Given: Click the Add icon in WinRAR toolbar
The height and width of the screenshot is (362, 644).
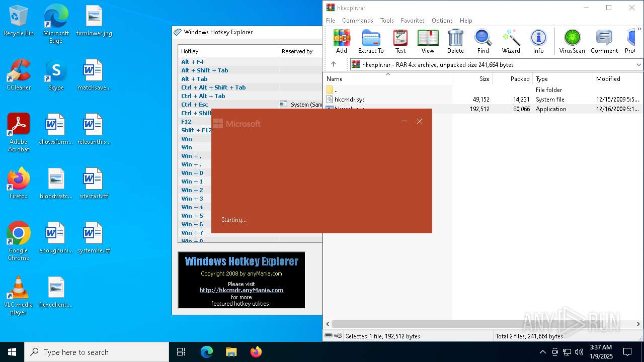Looking at the screenshot, I should pyautogui.click(x=342, y=41).
